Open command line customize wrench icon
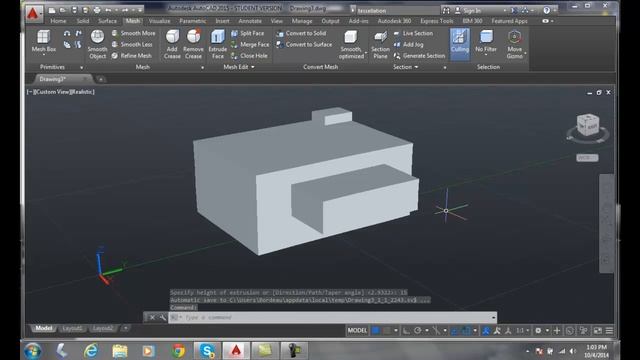640x360 pixels. [162, 317]
